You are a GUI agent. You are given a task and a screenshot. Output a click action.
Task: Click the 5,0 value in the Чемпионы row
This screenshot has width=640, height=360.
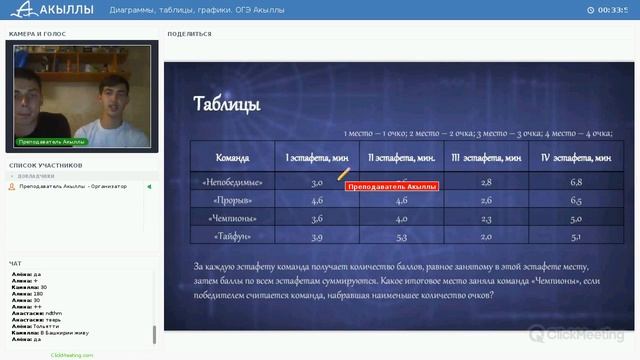(x=576, y=219)
